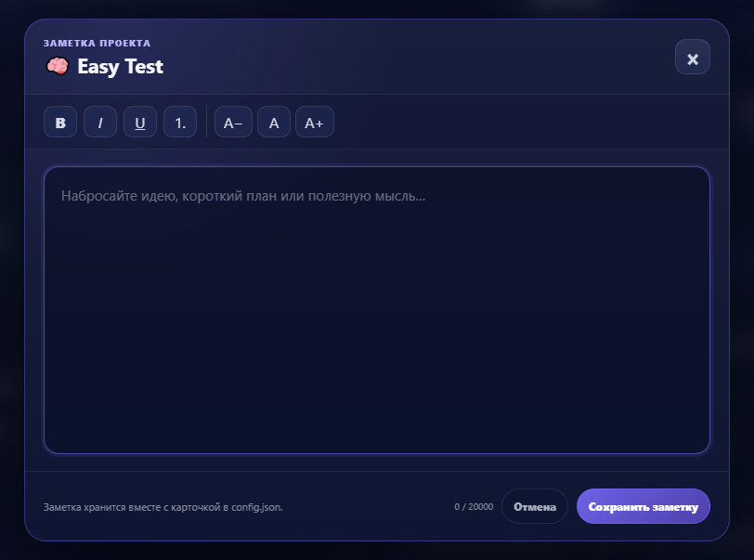Screen dimensions: 754x560
Task: Apply italic style using the I button
Action: 100,123
